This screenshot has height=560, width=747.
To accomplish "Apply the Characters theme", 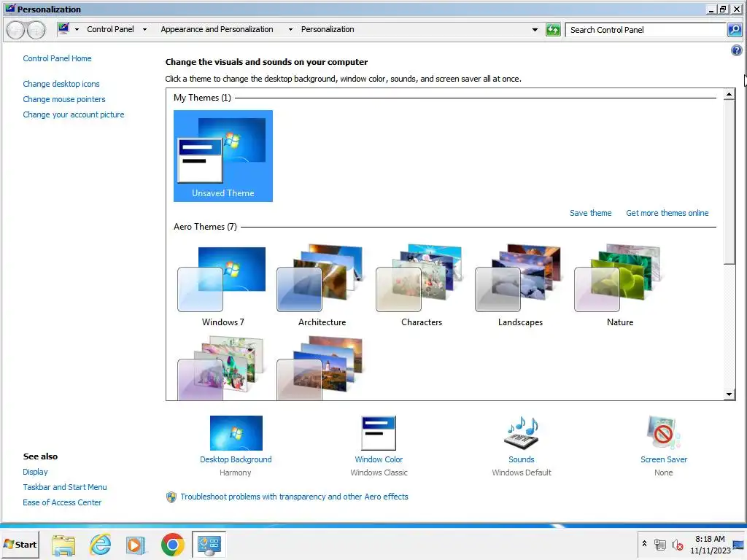I will coord(422,286).
